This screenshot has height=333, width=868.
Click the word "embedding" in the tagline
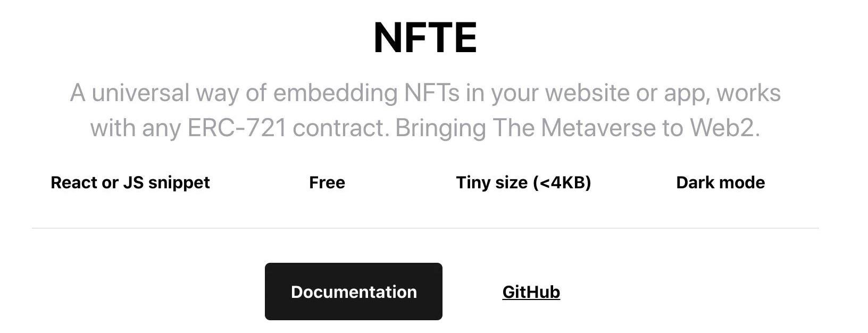tap(335, 93)
